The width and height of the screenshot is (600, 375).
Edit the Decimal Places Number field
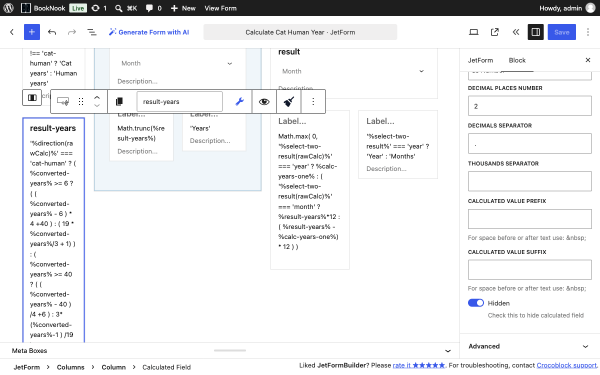pyautogui.click(x=530, y=106)
